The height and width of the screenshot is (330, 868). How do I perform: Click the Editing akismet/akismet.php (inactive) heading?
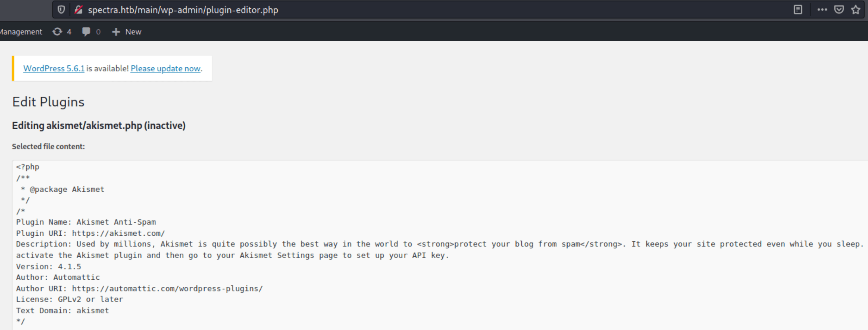pyautogui.click(x=99, y=126)
